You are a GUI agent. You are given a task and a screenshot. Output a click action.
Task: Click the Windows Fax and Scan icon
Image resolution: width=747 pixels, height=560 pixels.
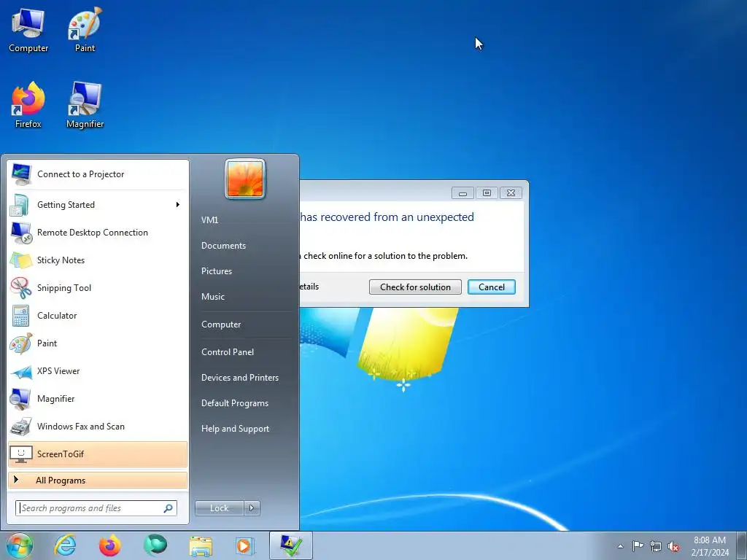[21, 427]
